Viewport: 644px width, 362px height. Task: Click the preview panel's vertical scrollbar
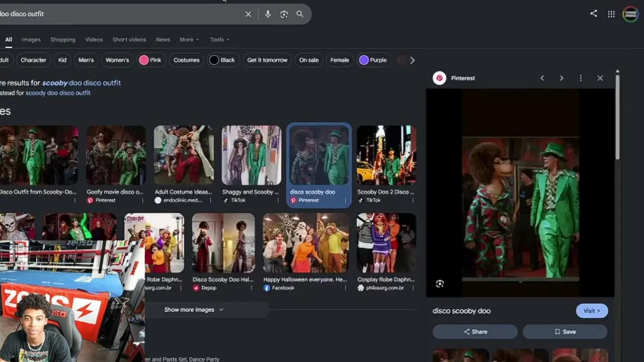point(617,117)
